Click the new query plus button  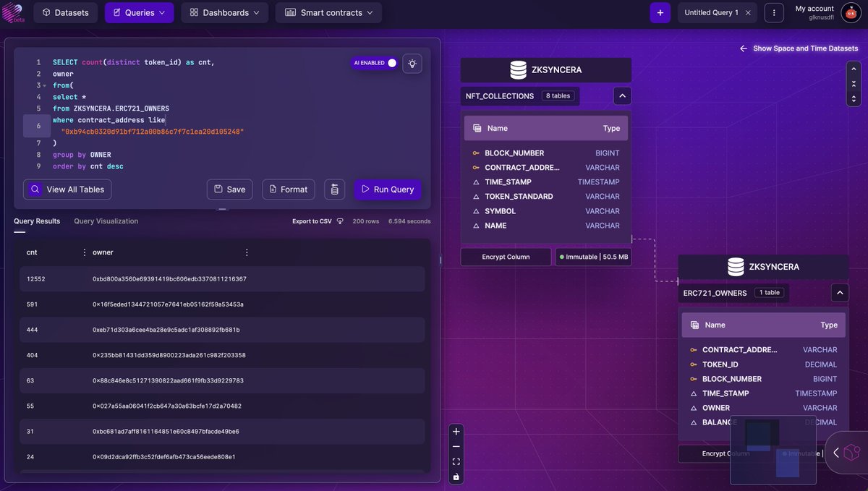[660, 12]
